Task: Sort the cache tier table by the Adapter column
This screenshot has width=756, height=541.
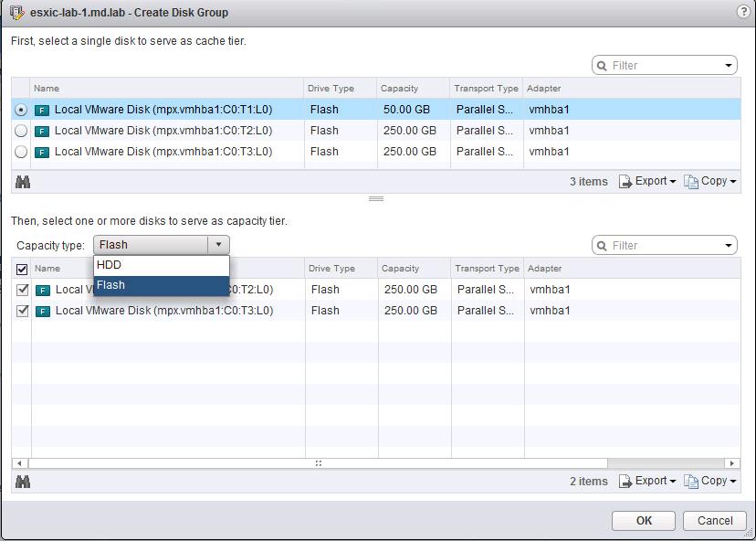Action: 632,89
